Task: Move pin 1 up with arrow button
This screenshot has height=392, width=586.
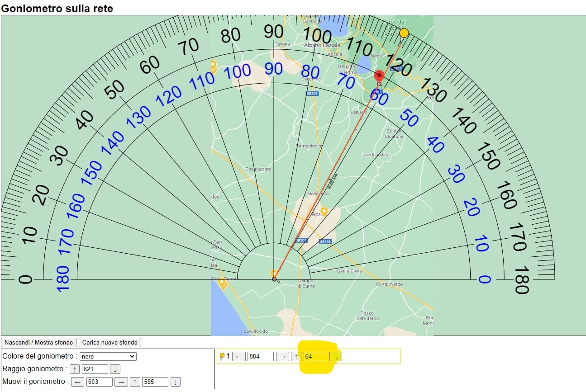Action: pos(296,356)
